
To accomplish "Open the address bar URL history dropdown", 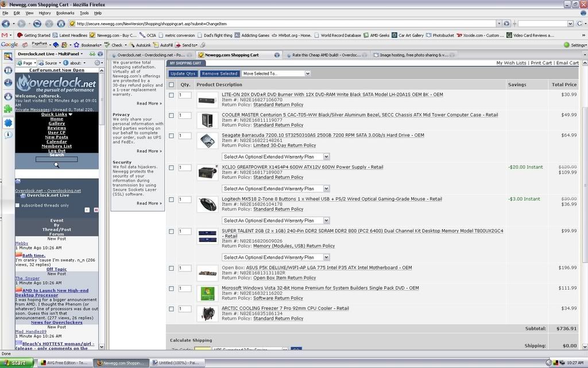I will click(499, 23).
